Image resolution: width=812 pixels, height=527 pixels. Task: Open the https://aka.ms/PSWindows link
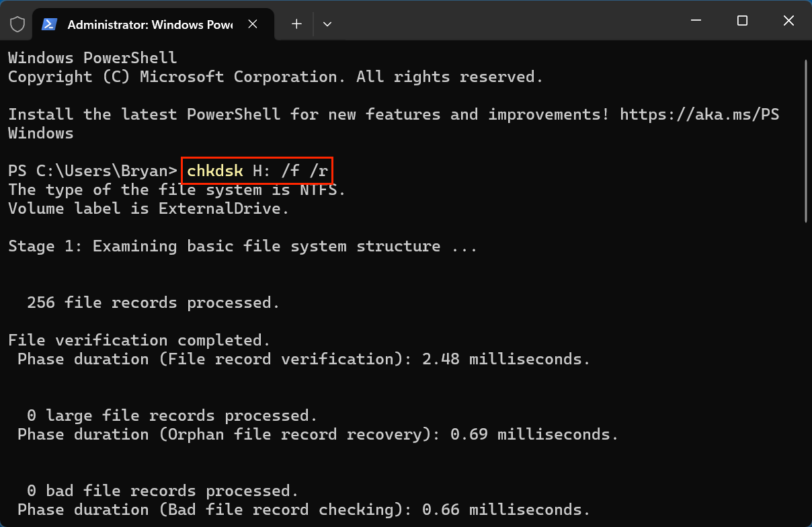pyautogui.click(x=699, y=114)
